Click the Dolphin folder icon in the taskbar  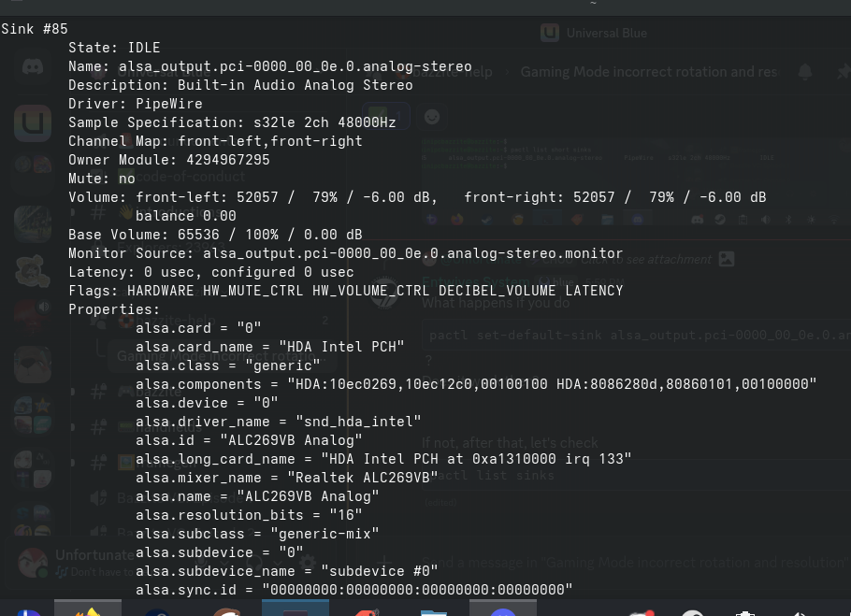(x=434, y=611)
